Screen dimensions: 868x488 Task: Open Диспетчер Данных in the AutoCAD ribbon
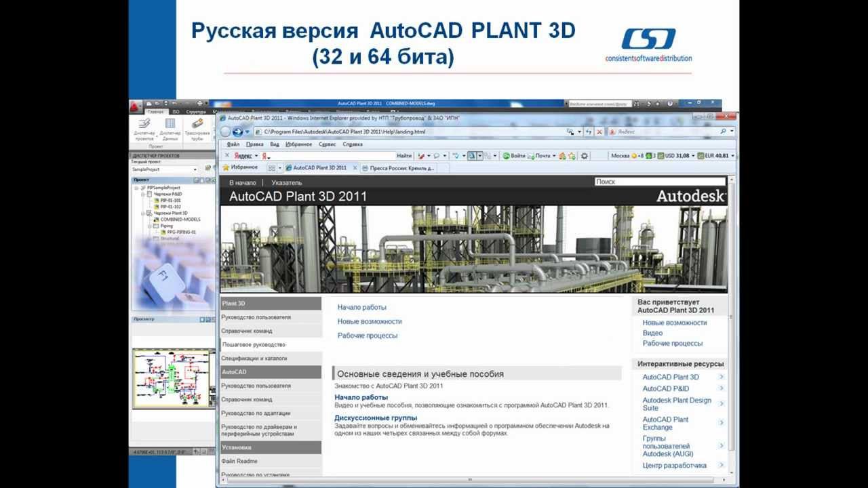[170, 129]
